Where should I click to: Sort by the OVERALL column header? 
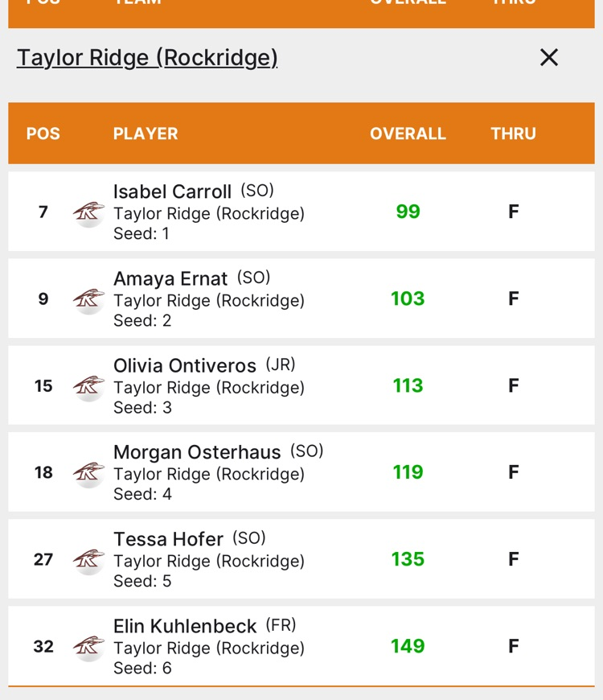click(x=408, y=134)
